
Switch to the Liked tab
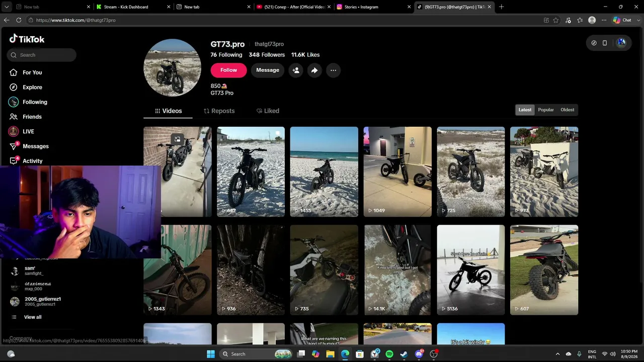click(268, 111)
